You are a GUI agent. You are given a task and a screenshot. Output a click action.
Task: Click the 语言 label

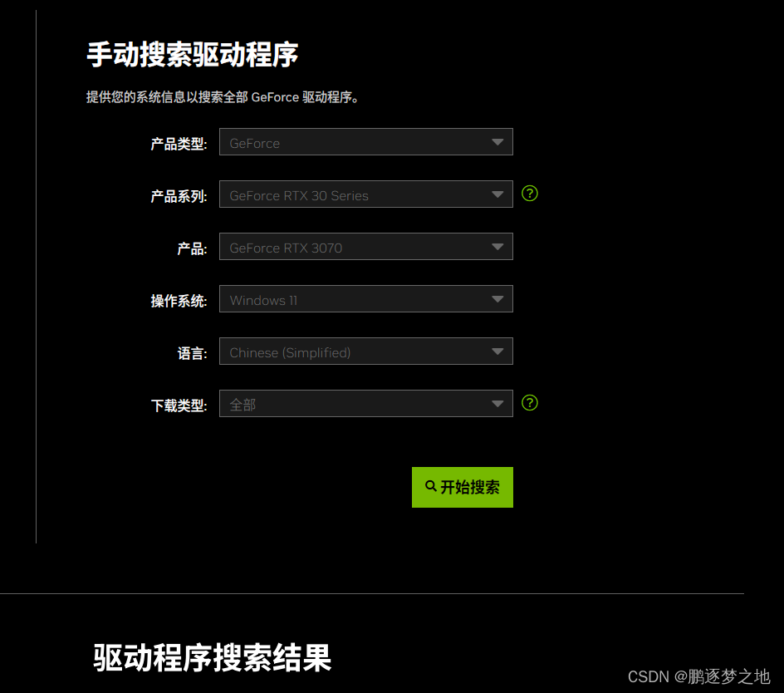(192, 353)
